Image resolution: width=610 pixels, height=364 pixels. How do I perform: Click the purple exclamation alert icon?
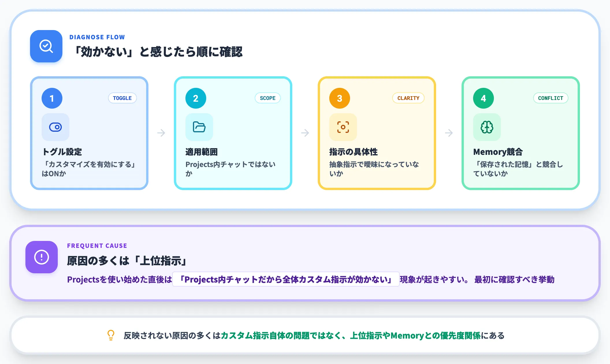coord(42,257)
